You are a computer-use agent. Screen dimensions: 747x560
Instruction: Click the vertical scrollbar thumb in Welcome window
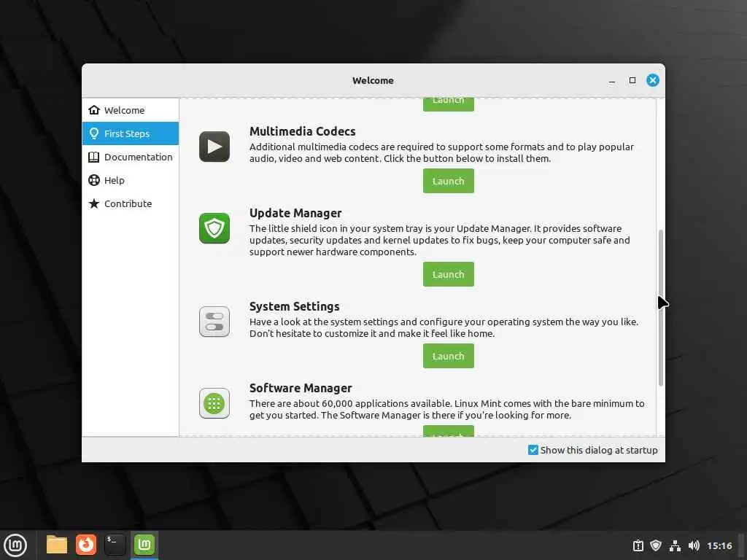pyautogui.click(x=660, y=308)
